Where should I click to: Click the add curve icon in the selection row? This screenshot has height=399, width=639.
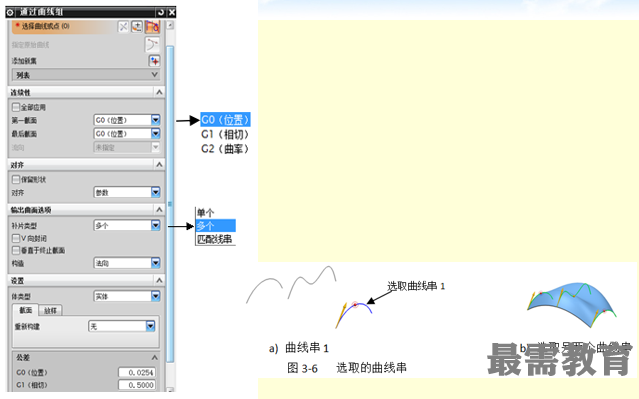click(137, 27)
